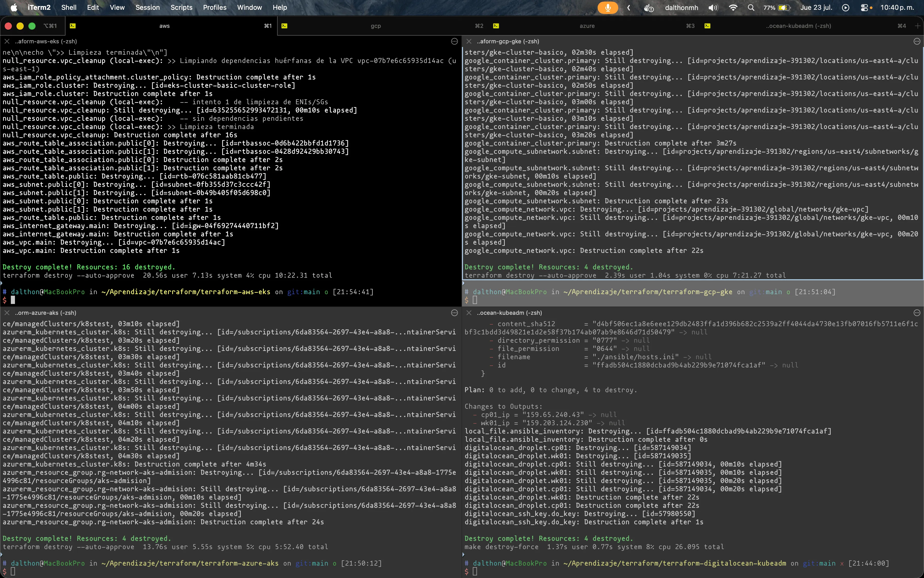Click the wk01_ip output line

coord(549,423)
